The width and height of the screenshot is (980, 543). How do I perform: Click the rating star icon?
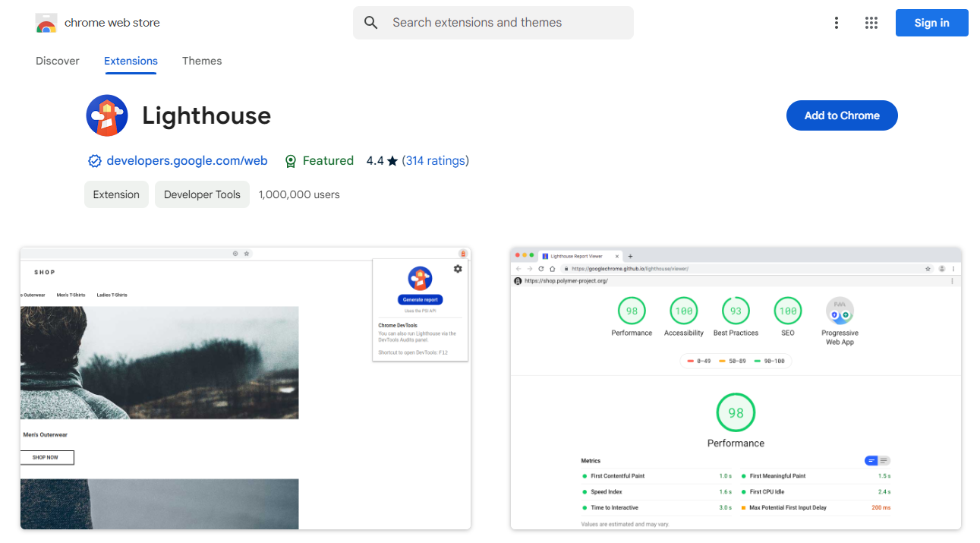coord(392,161)
